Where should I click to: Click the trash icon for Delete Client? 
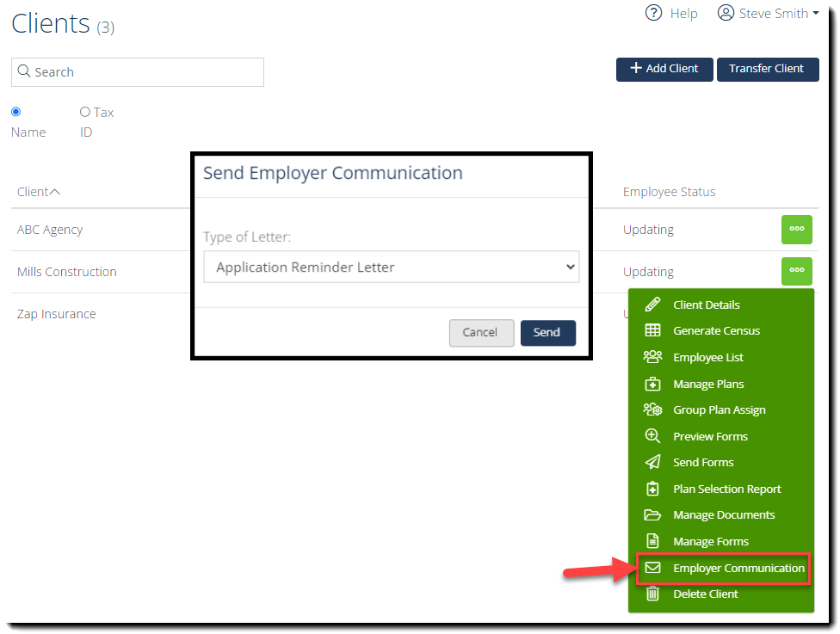click(652, 594)
